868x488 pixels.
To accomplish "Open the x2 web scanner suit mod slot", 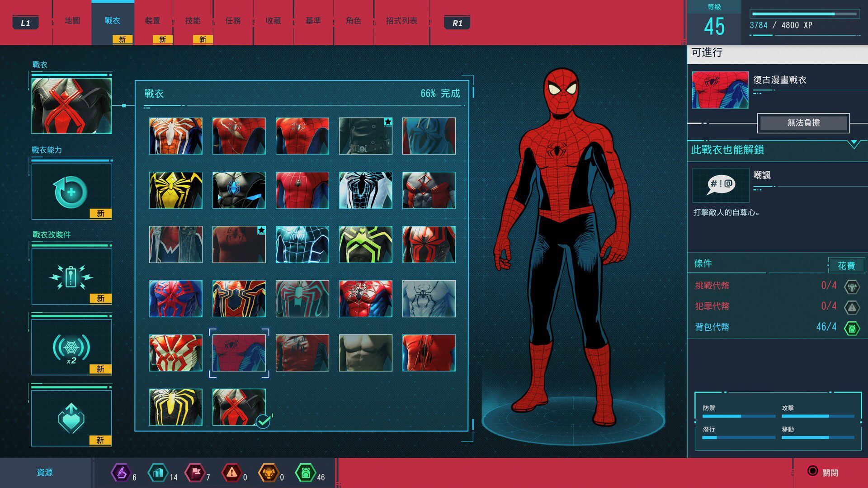I will tap(71, 348).
